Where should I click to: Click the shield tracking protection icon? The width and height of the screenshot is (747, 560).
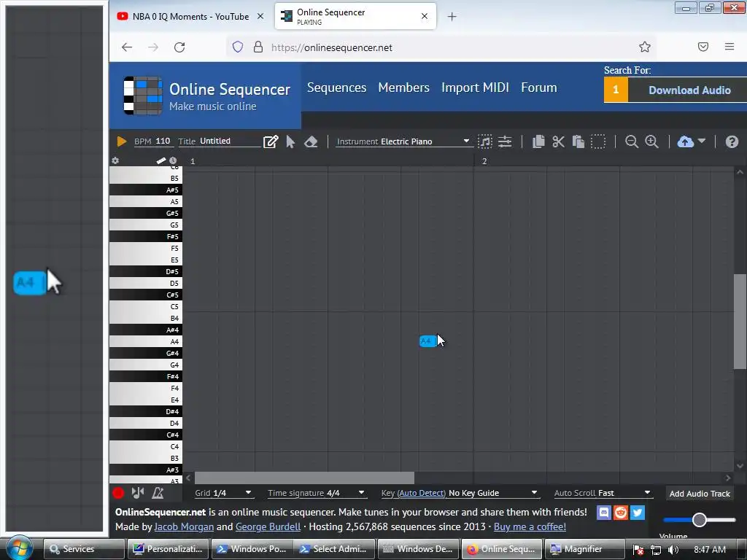pyautogui.click(x=238, y=47)
